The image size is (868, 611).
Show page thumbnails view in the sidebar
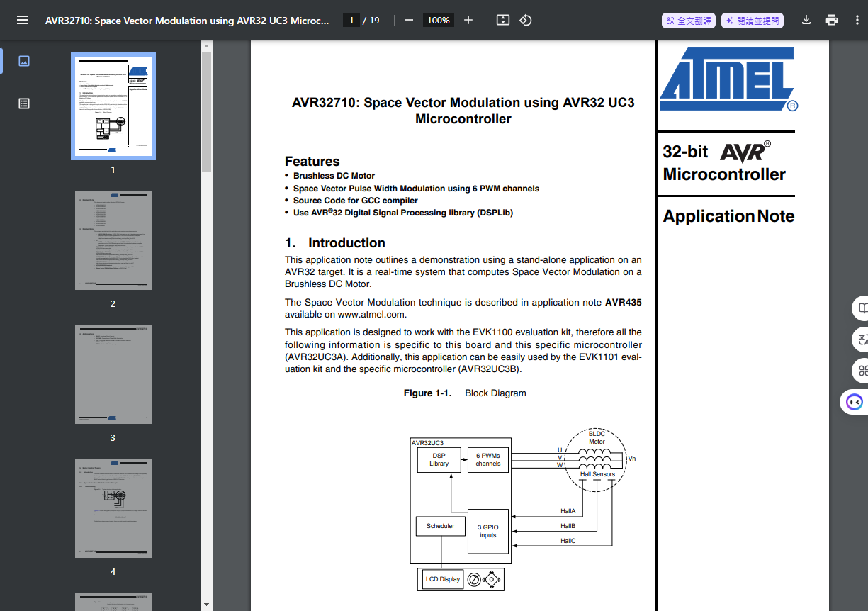tap(24, 61)
